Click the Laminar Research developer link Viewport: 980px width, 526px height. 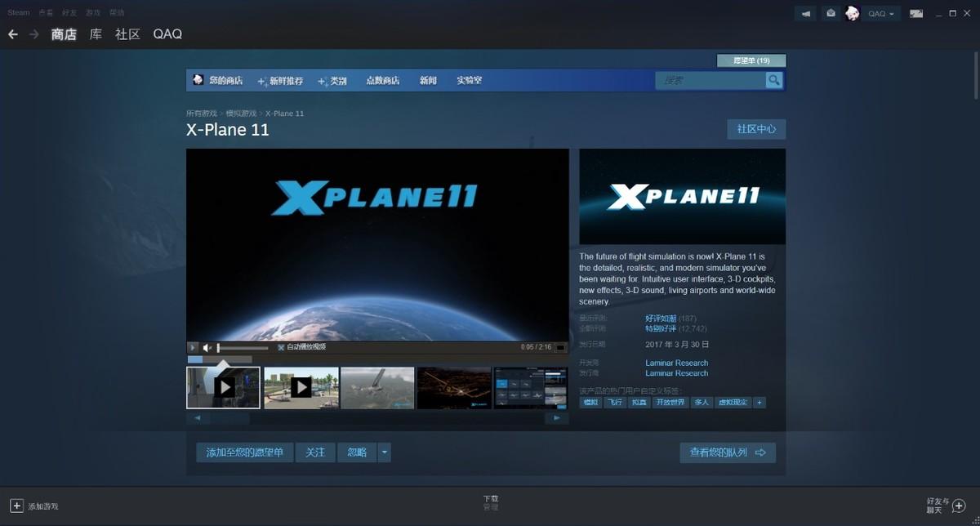676,363
